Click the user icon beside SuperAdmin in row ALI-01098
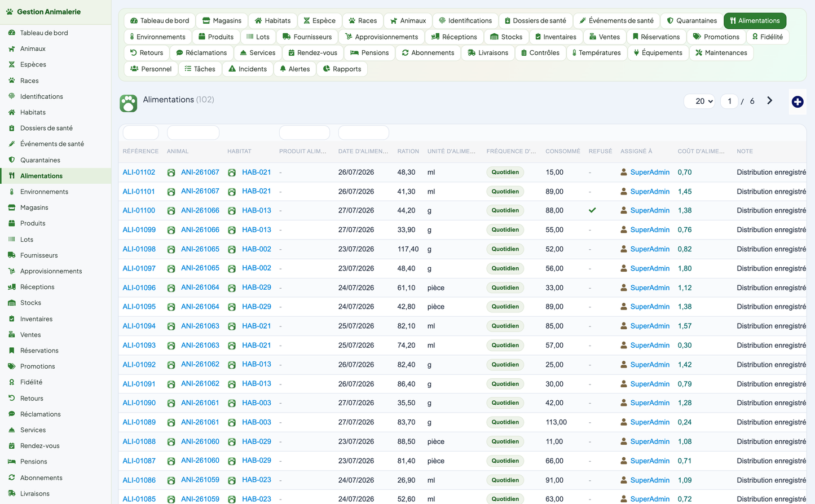This screenshot has width=815, height=504. pos(624,249)
